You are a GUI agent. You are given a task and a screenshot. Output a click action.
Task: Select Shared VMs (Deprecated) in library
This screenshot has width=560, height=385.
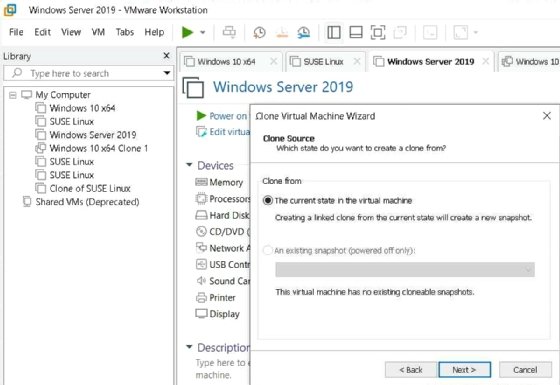[x=87, y=202]
